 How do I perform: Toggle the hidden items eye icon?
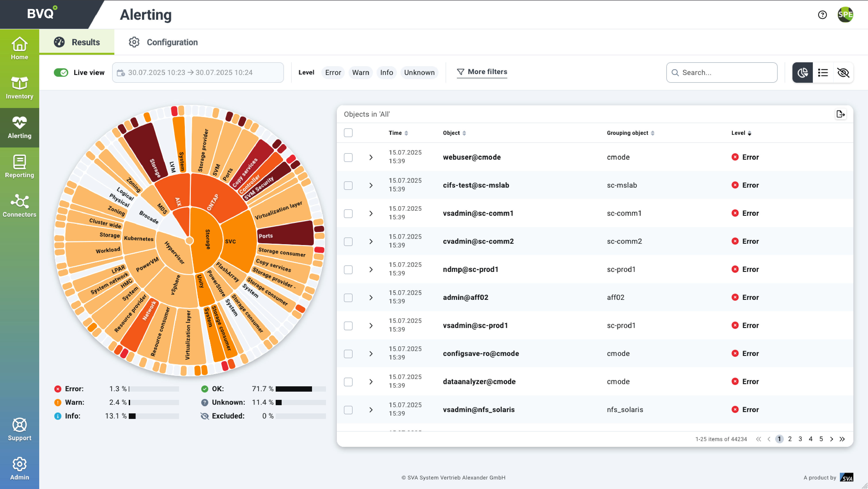click(x=843, y=73)
